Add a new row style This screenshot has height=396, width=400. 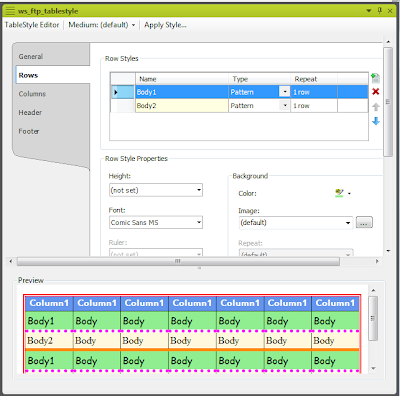(376, 79)
